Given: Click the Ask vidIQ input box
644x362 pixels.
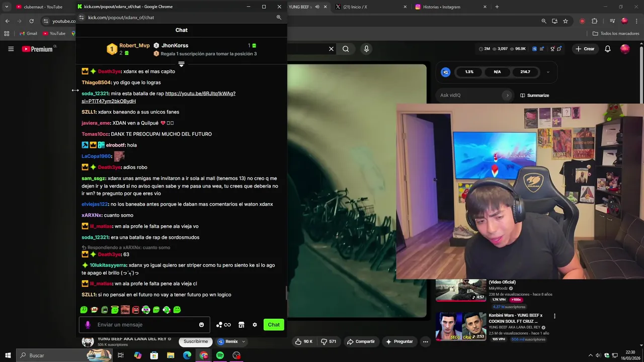Looking at the screenshot, I should (x=475, y=96).
